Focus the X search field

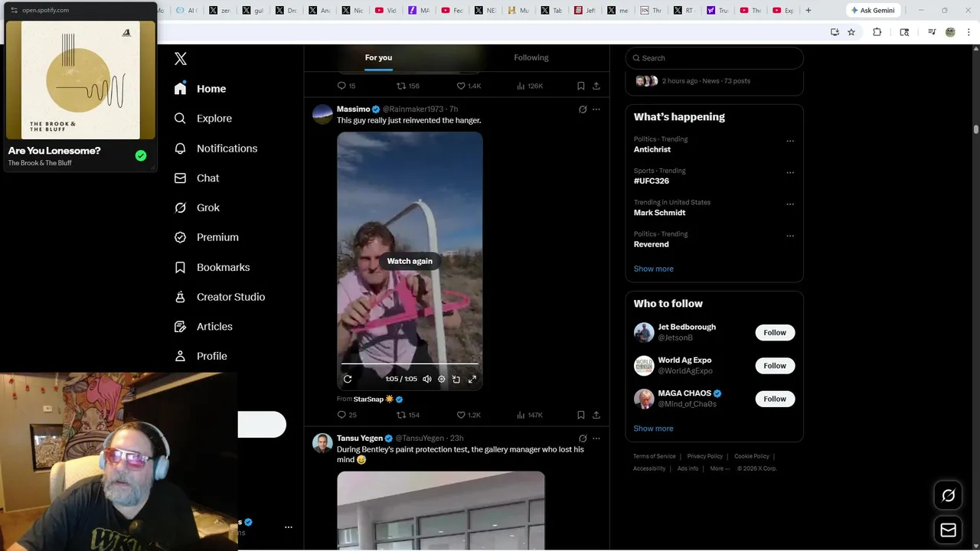point(714,58)
